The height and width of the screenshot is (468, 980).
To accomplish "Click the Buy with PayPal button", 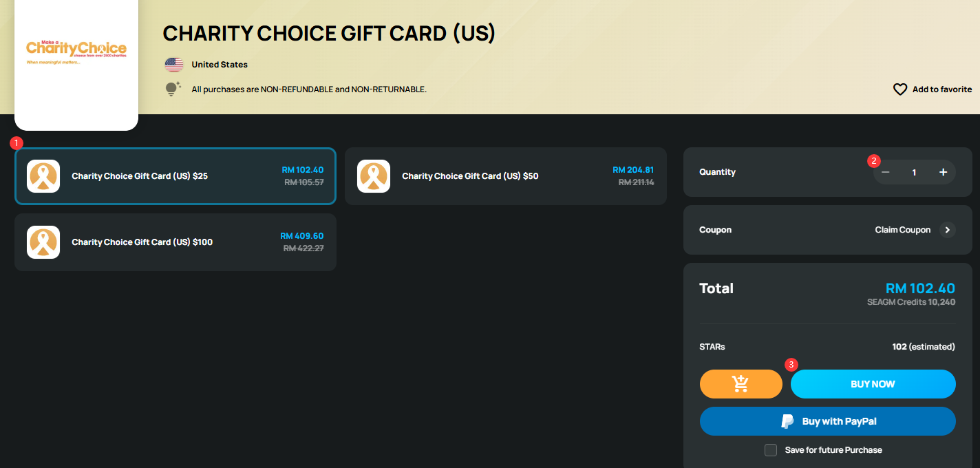I will pyautogui.click(x=828, y=421).
